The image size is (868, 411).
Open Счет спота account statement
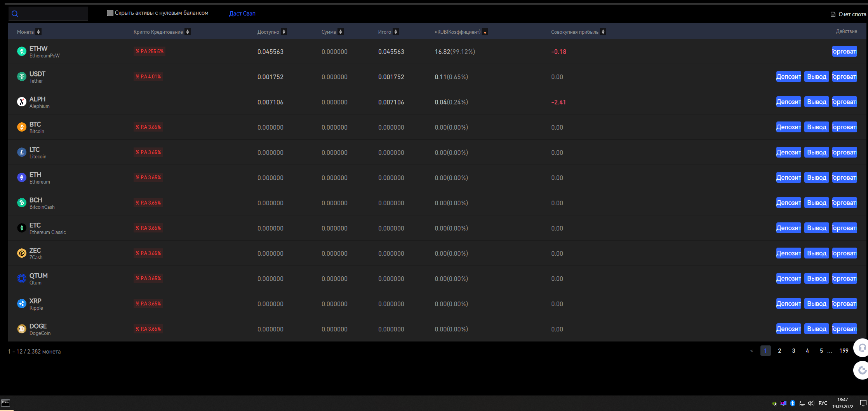(x=848, y=14)
